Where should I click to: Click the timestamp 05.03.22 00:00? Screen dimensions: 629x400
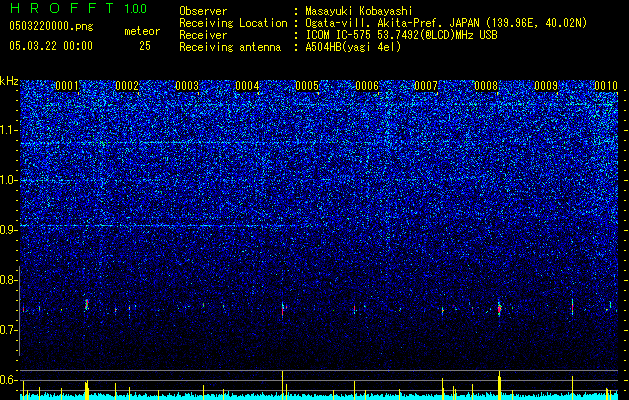[51, 46]
